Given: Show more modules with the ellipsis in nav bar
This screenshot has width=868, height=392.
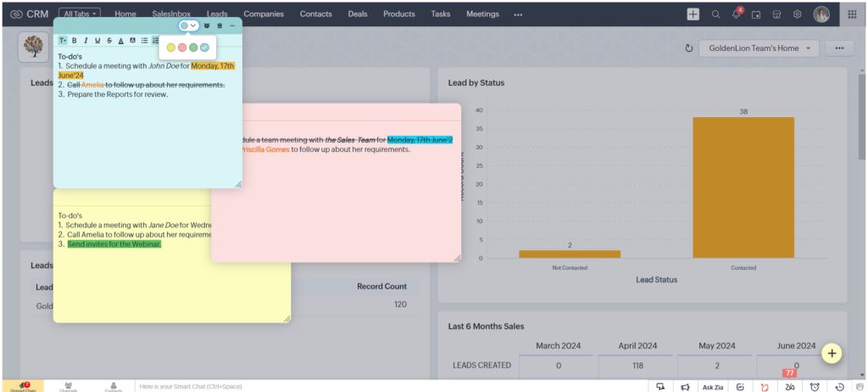Looking at the screenshot, I should coord(518,14).
